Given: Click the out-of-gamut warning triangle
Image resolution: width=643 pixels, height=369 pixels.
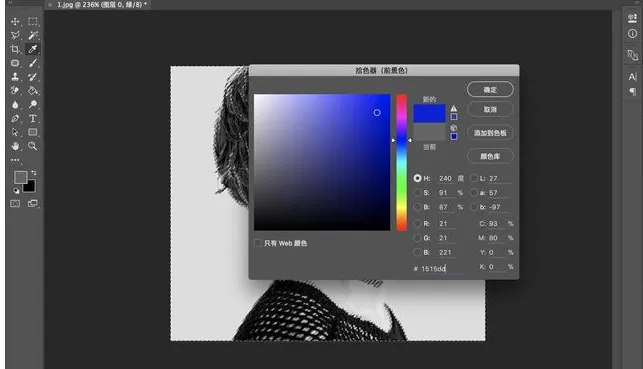Looking at the screenshot, I should pos(454,109).
